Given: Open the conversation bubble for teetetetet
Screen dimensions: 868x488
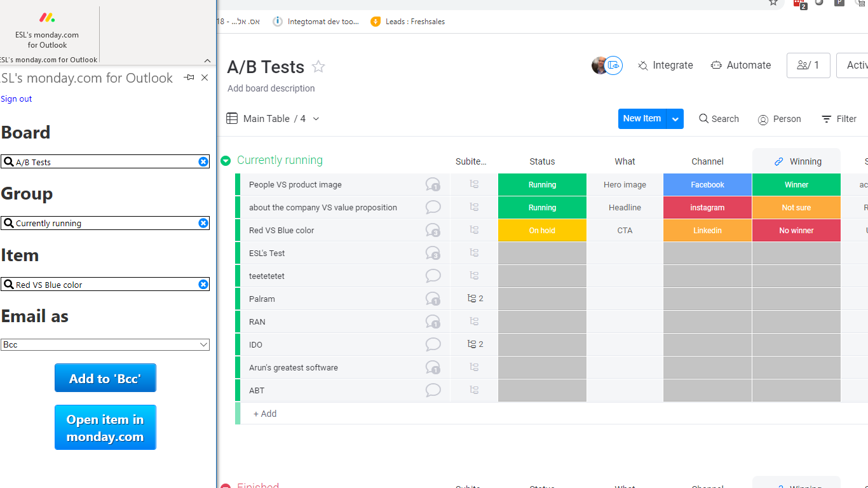Looking at the screenshot, I should (x=433, y=276).
